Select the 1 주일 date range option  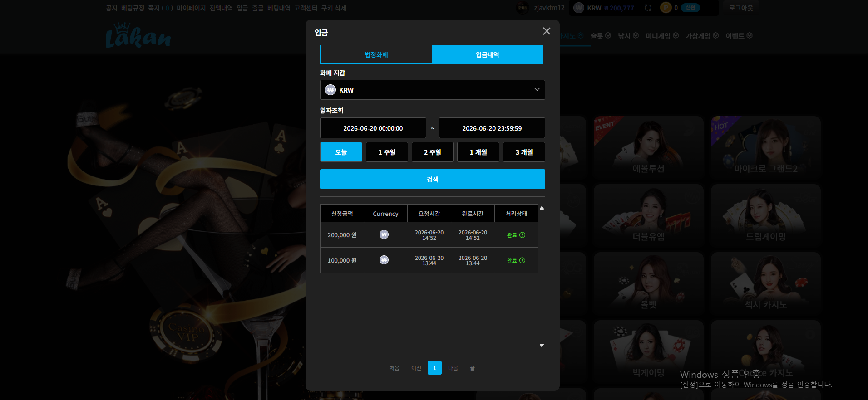tap(387, 152)
